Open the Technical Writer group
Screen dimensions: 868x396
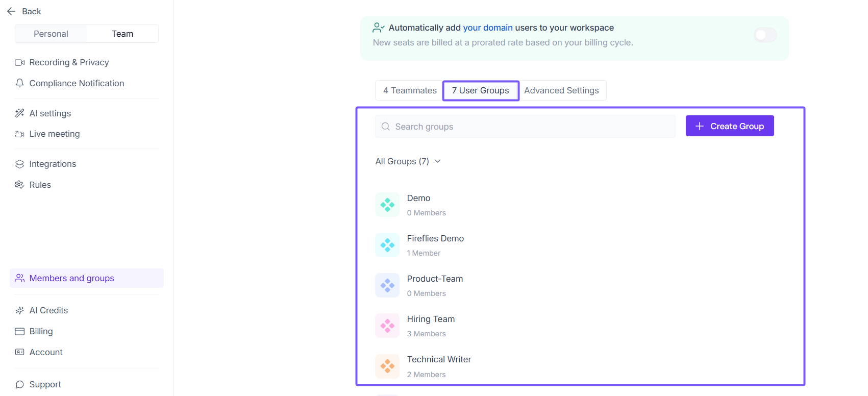439,360
